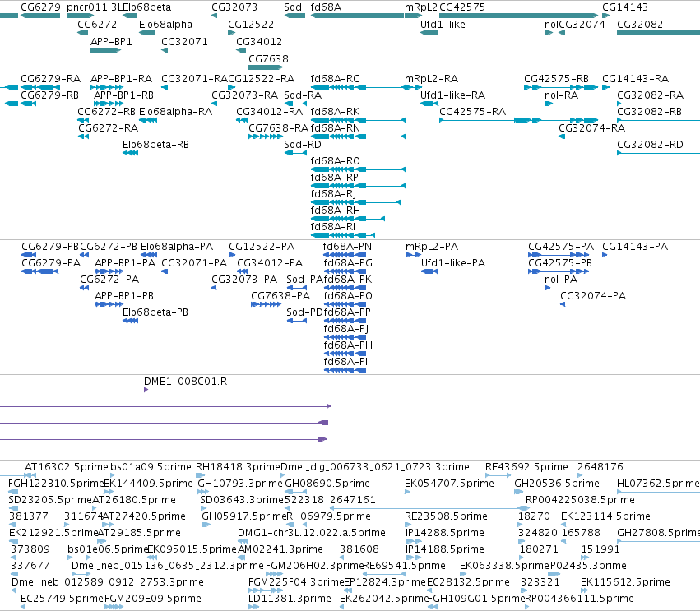
Task: Select the CG14143-PA protein label
Action: 635,247
